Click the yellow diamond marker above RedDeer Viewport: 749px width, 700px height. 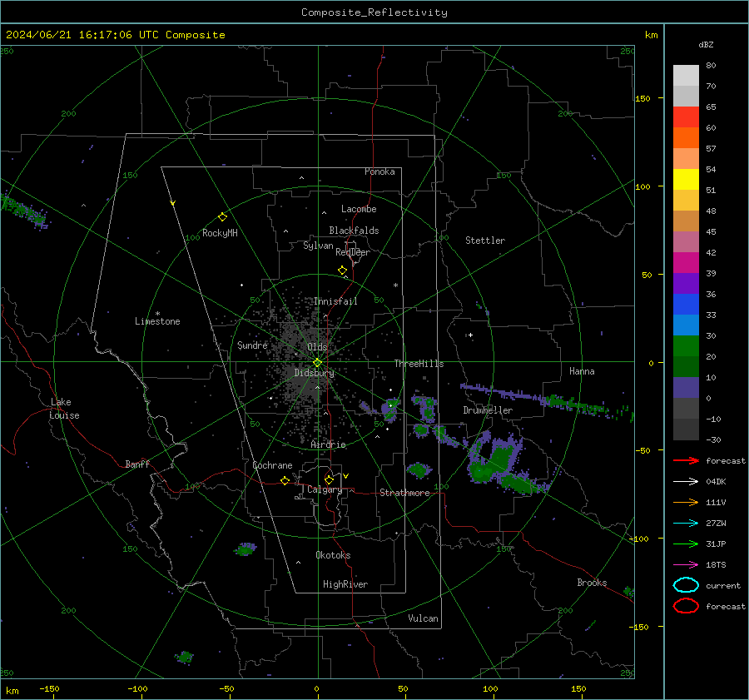click(343, 271)
